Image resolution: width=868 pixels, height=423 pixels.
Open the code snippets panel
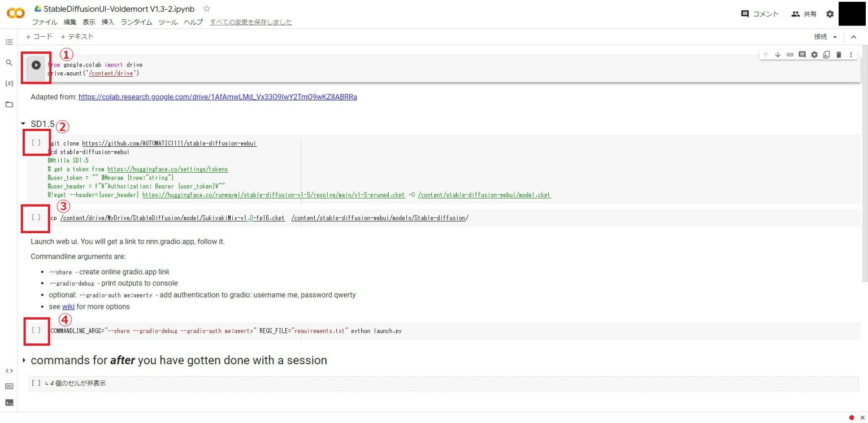coord(9,370)
